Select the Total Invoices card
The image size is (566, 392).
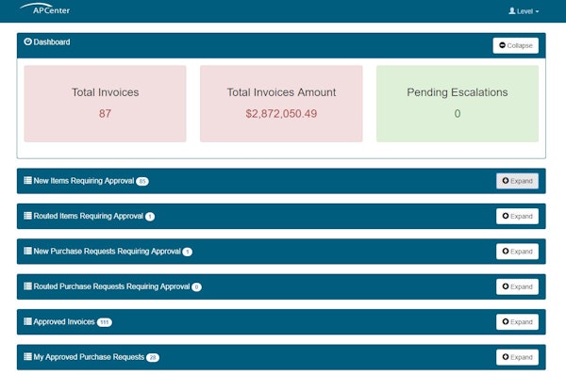point(105,103)
